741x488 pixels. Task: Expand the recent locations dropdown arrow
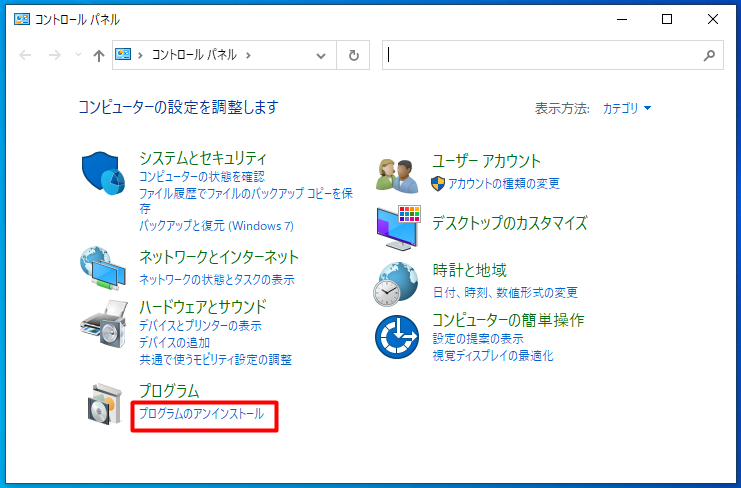tap(78, 56)
